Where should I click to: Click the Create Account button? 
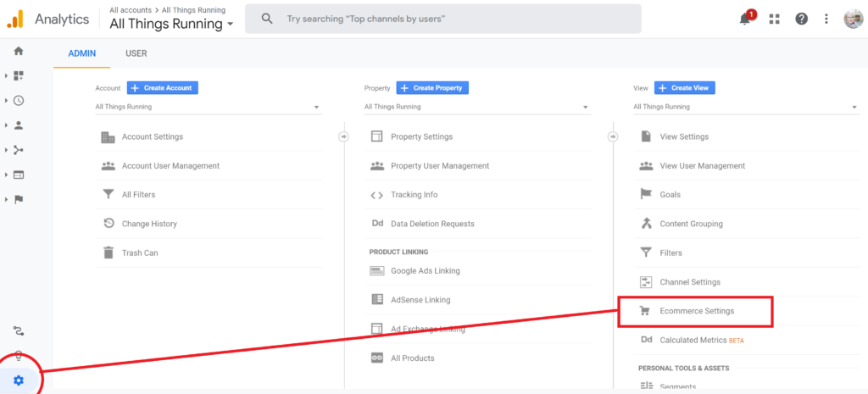pyautogui.click(x=162, y=88)
